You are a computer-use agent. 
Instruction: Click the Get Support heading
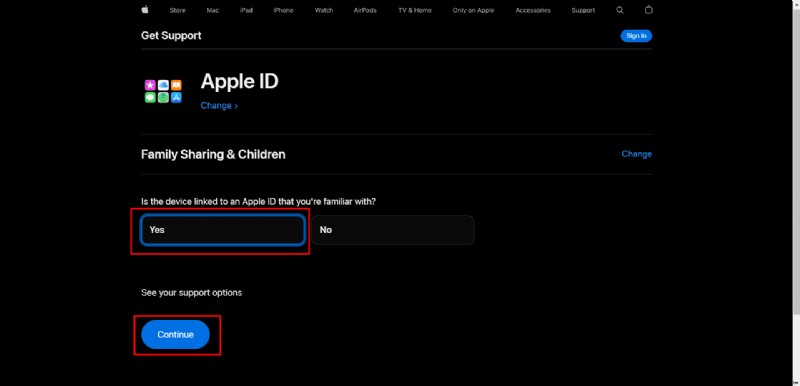(171, 36)
